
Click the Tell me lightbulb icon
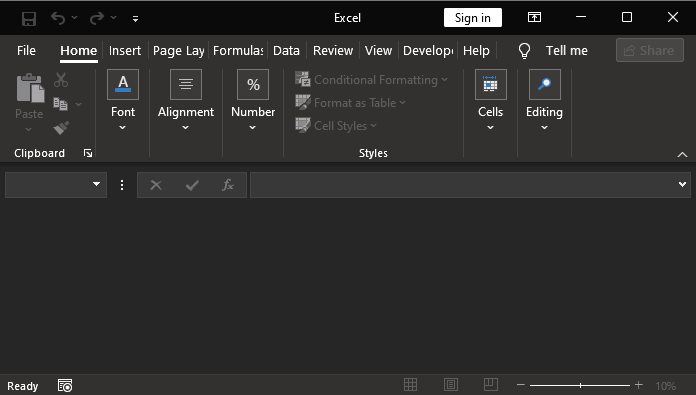tap(524, 51)
